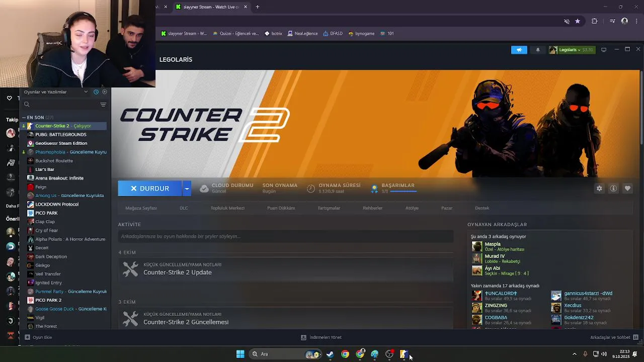Open Destek tab
This screenshot has width=644, height=362.
482,208
